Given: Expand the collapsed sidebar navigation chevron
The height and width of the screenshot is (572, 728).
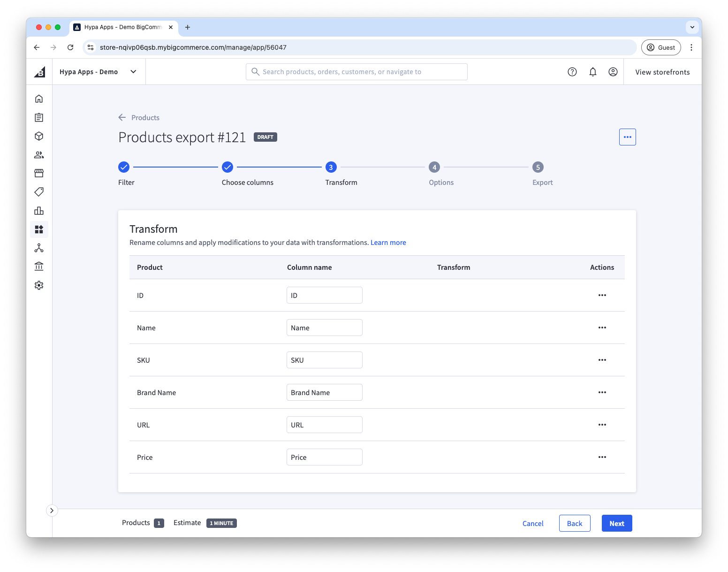Looking at the screenshot, I should click(52, 511).
